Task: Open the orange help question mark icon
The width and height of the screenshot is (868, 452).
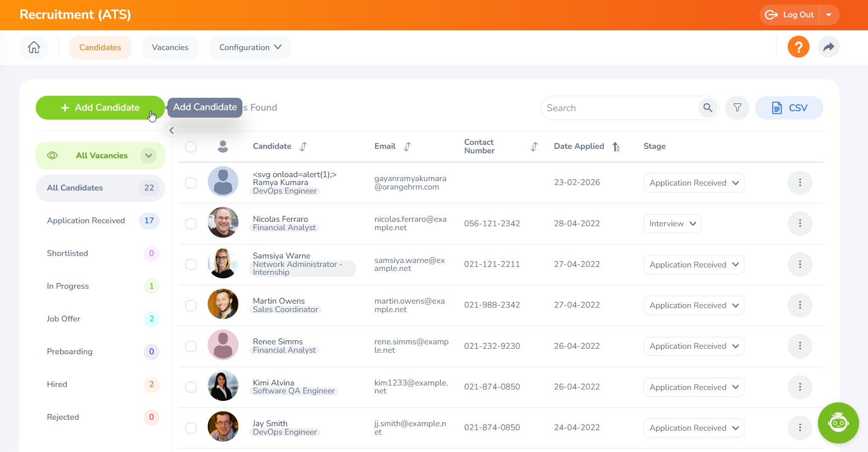Action: pyautogui.click(x=798, y=47)
